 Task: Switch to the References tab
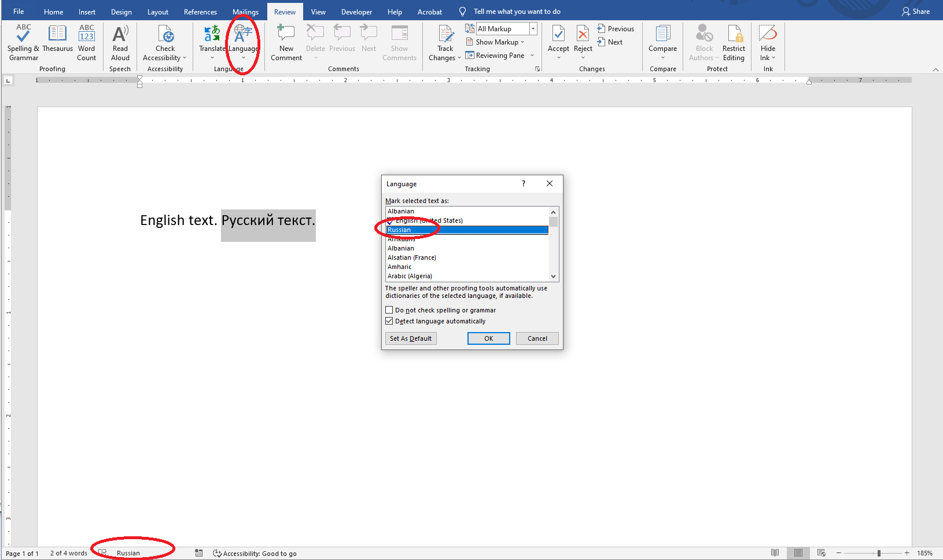point(200,12)
